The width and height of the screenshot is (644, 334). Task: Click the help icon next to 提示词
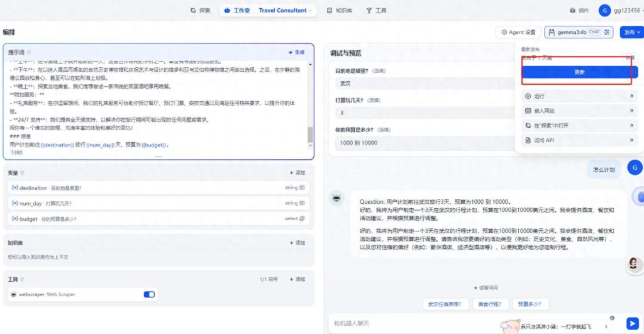(x=29, y=52)
